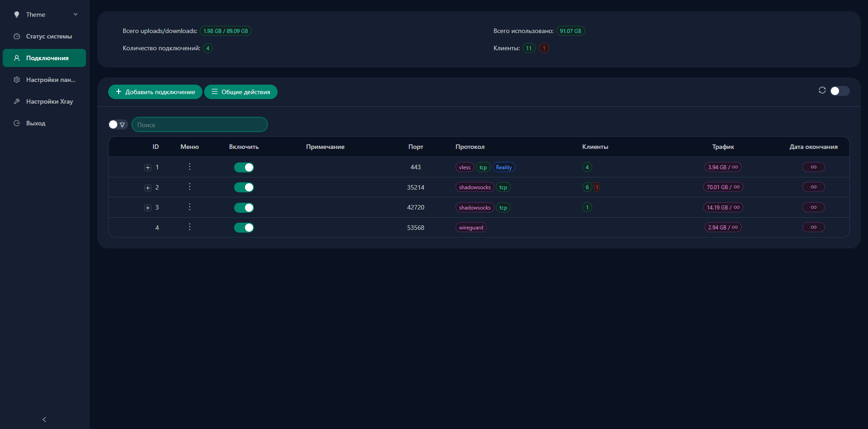
Task: Disable the vless connection on port 443
Action: 244,167
